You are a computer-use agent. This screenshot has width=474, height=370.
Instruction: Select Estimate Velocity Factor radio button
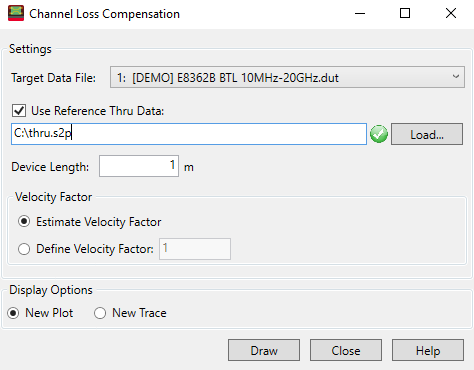[x=24, y=222]
